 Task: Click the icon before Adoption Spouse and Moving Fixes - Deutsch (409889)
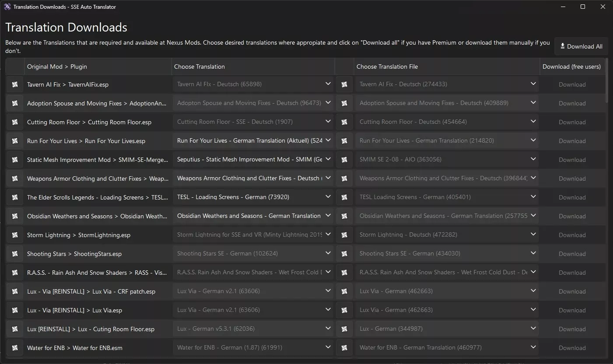click(344, 103)
